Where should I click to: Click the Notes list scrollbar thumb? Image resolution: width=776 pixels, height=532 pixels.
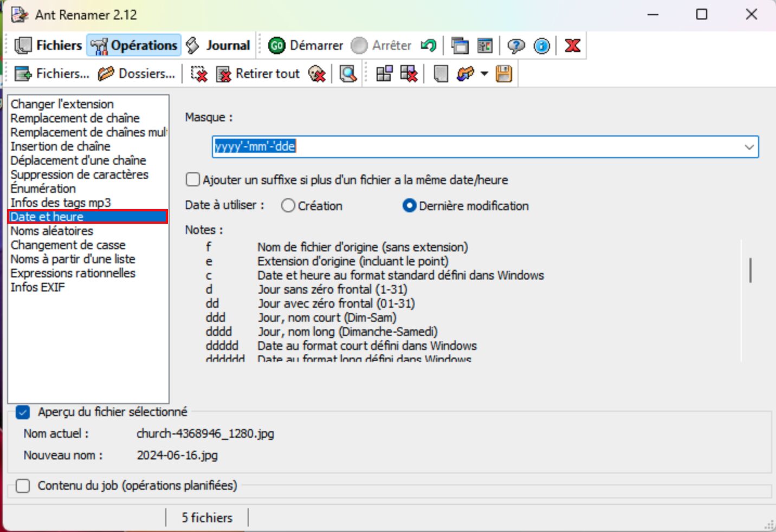tap(750, 270)
